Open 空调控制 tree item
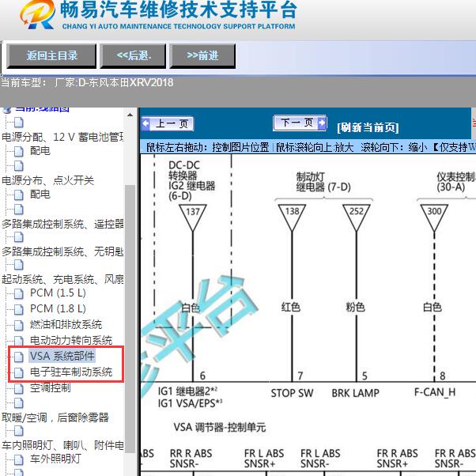This screenshot has height=476, width=476. click(50, 387)
